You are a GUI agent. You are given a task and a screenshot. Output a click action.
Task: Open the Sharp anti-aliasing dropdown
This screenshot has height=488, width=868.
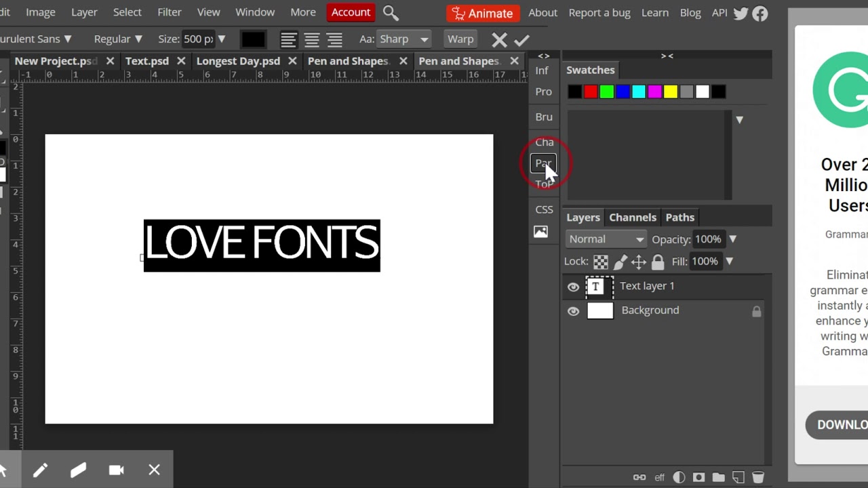(x=404, y=39)
